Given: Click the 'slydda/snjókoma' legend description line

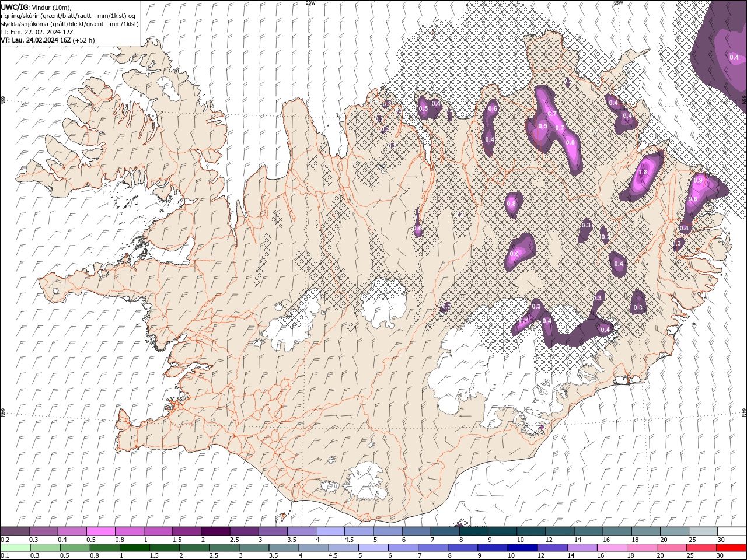Looking at the screenshot, I should [69, 24].
